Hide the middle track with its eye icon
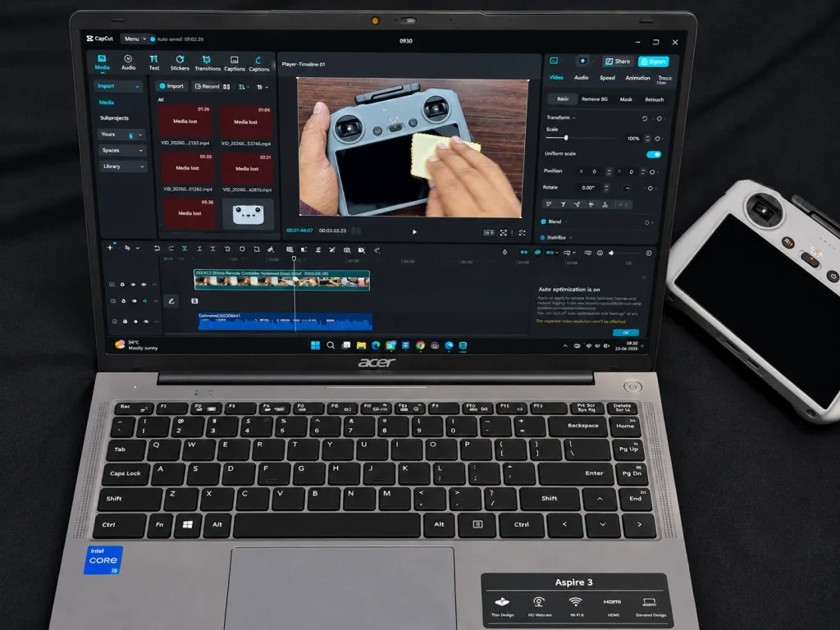 [135, 301]
